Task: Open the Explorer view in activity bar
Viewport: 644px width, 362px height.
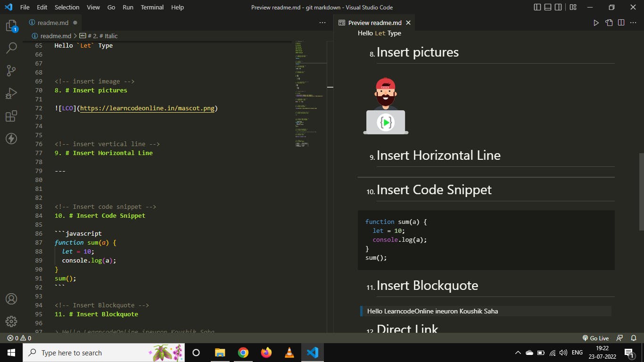Action: [11, 25]
